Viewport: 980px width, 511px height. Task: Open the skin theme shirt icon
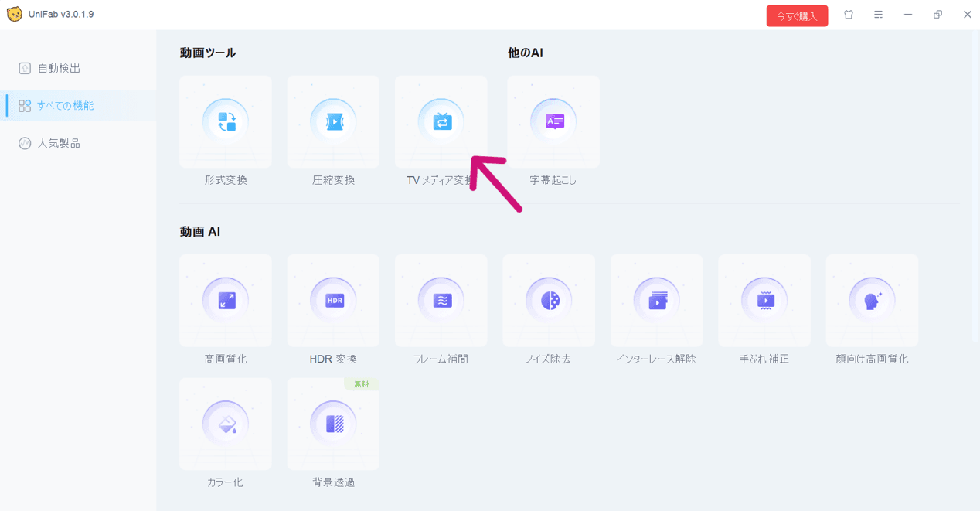click(849, 15)
